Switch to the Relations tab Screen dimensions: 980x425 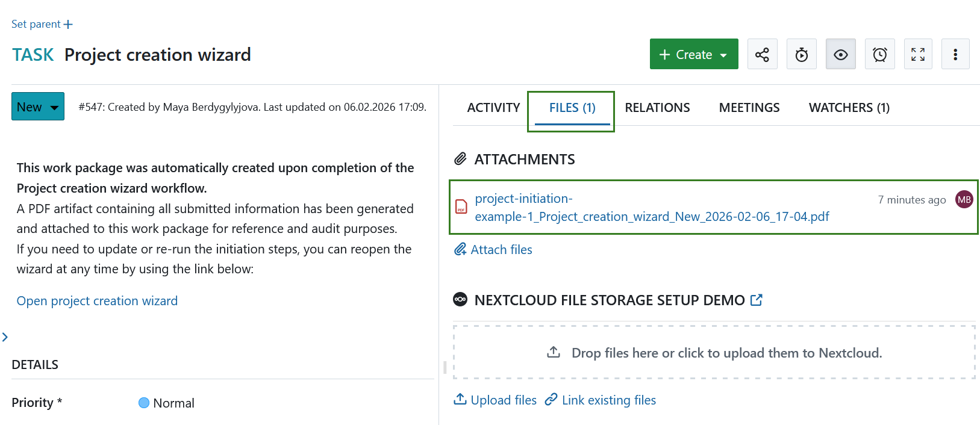point(657,108)
